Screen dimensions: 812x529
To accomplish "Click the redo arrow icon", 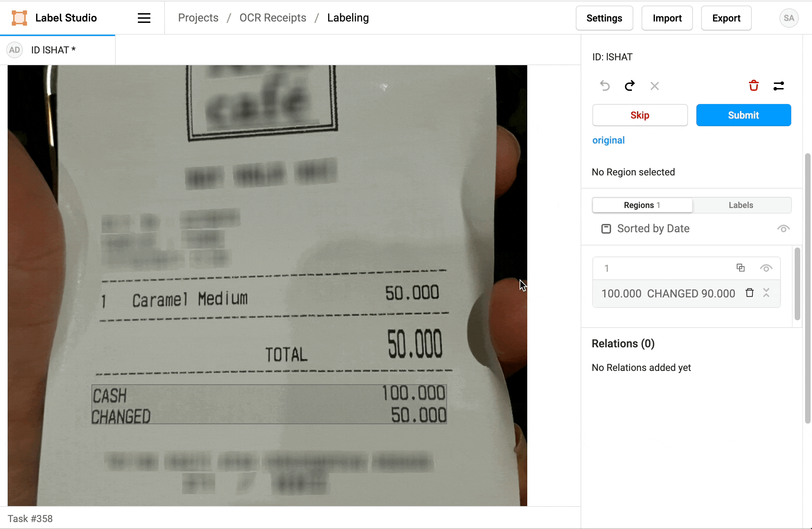I will (629, 85).
